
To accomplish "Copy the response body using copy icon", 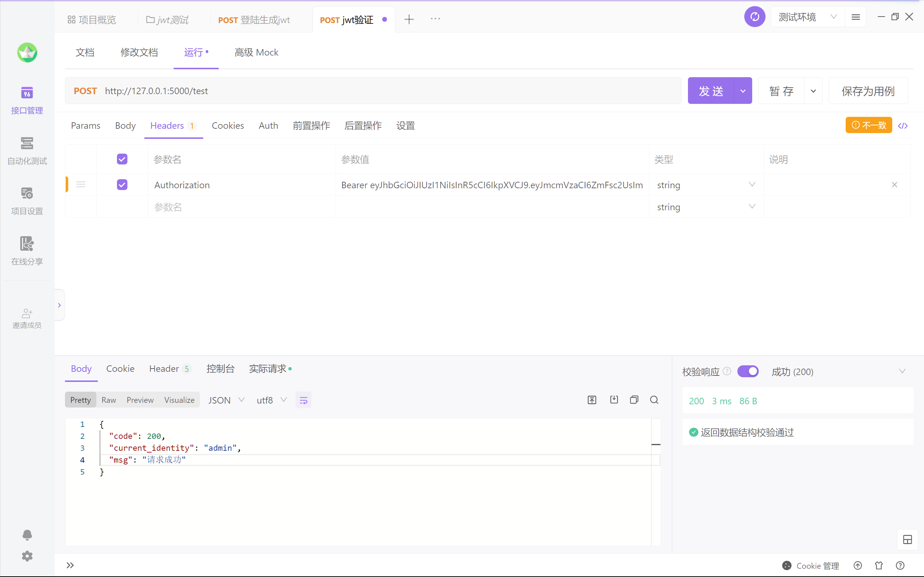I will coord(634,400).
